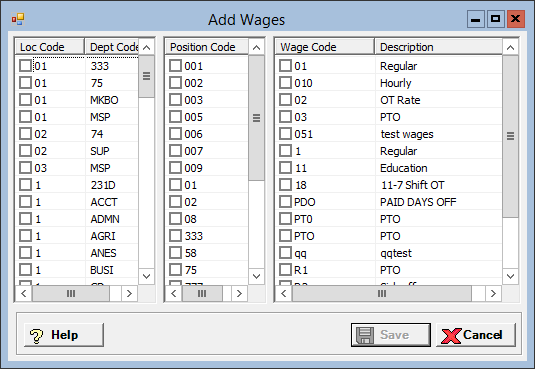Screen dimensions: 535x369
Task: Click left arrow of Position Code horizontal scrollbar
Action: pyautogui.click(x=174, y=294)
